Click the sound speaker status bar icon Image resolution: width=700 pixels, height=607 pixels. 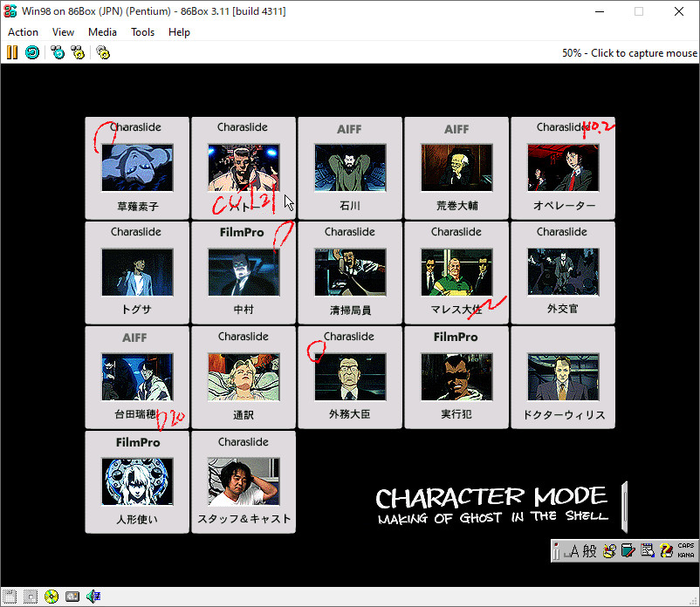coord(93,597)
